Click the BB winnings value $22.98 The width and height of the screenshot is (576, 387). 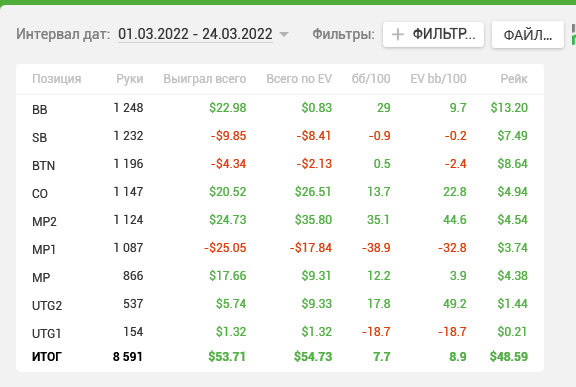(x=227, y=108)
